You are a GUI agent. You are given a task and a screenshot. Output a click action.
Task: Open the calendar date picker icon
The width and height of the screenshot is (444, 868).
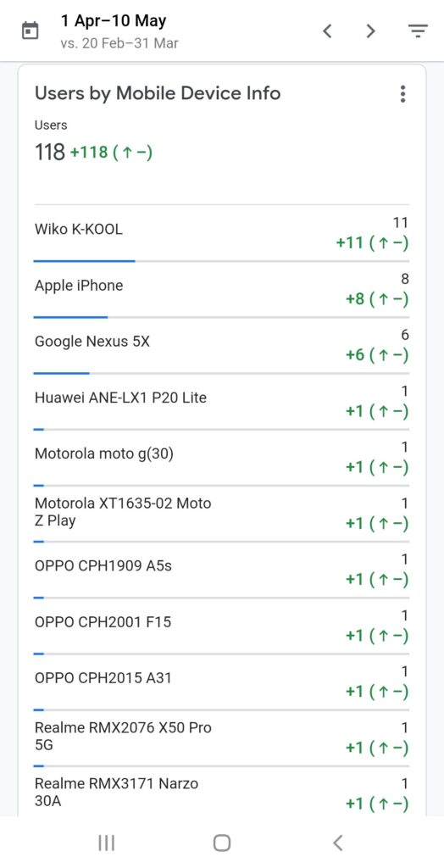(30, 31)
